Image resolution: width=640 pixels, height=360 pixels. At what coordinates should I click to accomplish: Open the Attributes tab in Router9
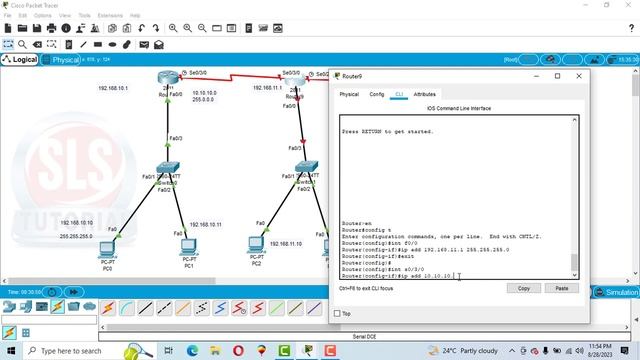click(424, 94)
